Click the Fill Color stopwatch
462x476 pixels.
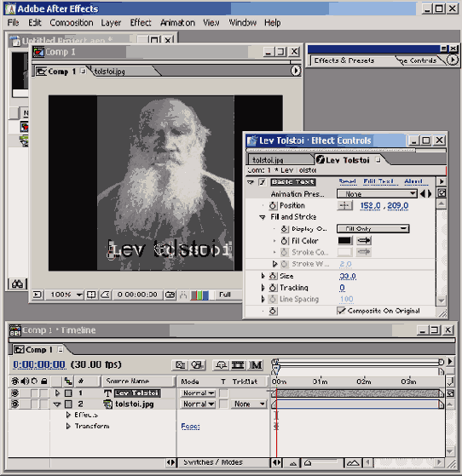point(284,241)
